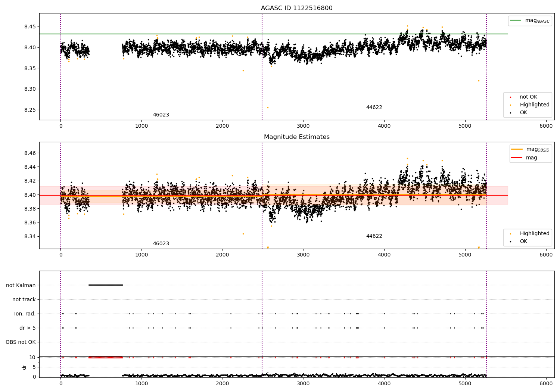560x392 pixels.
Task: Click the 'dr' axis label on bottom panel
Action: click(x=24, y=367)
